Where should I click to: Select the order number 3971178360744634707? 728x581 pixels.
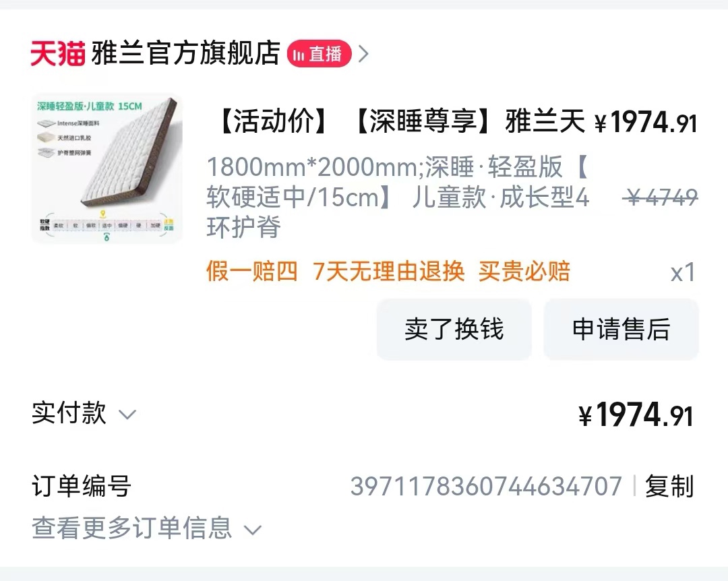tap(486, 486)
